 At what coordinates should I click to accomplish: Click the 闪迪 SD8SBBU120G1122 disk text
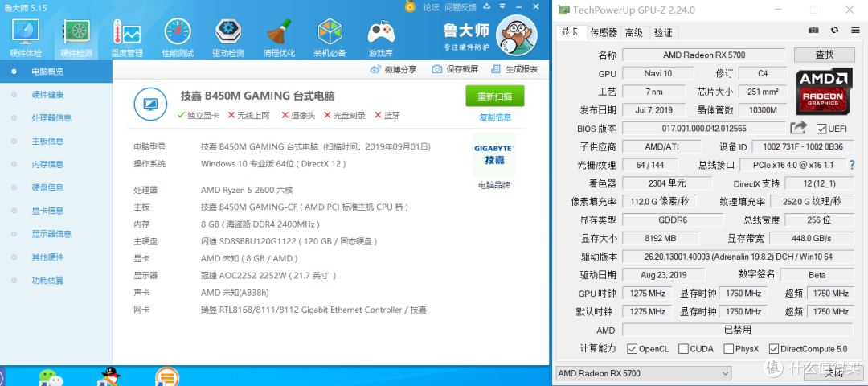tap(289, 241)
